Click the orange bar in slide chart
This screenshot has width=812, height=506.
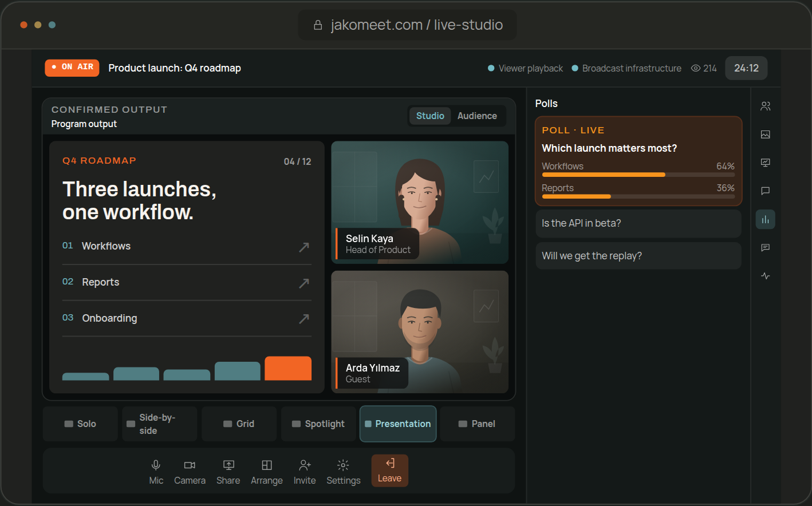(288, 369)
